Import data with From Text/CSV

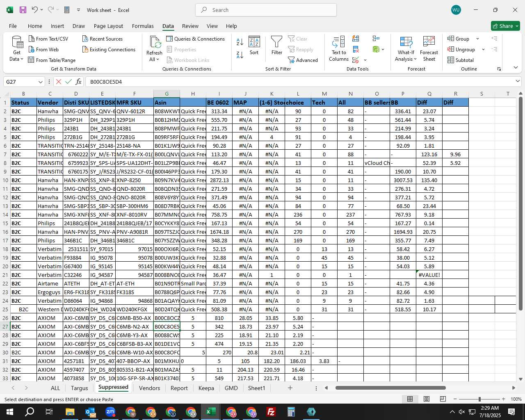coord(48,39)
